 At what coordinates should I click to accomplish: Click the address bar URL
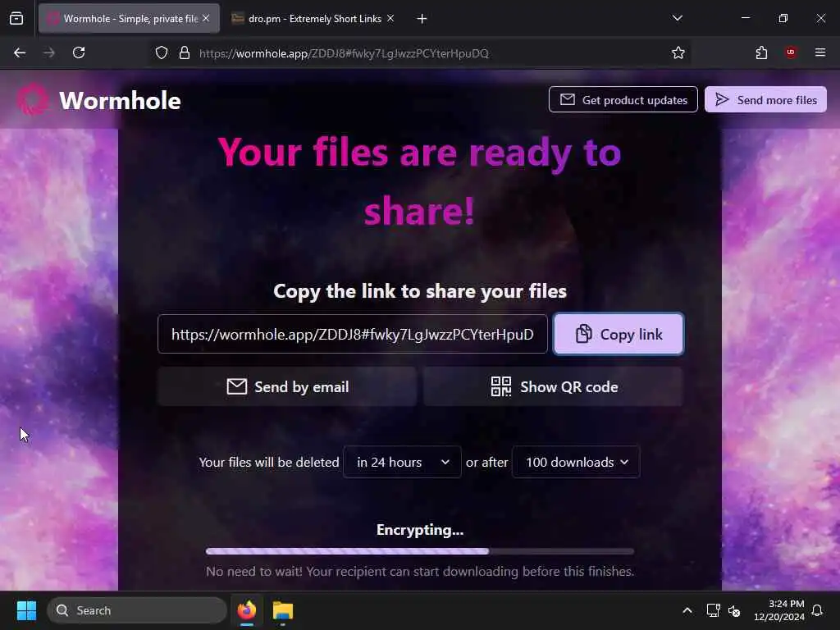pos(344,53)
